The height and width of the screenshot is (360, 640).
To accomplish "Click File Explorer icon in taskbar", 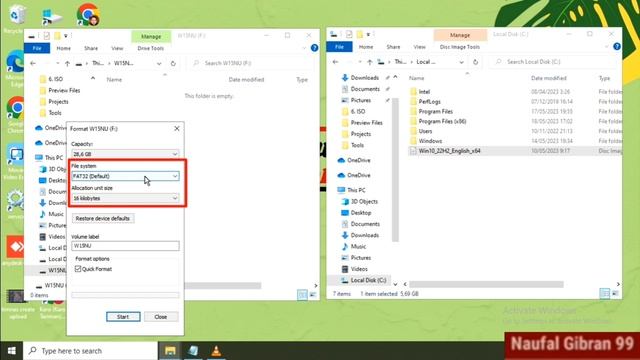I will (170, 351).
